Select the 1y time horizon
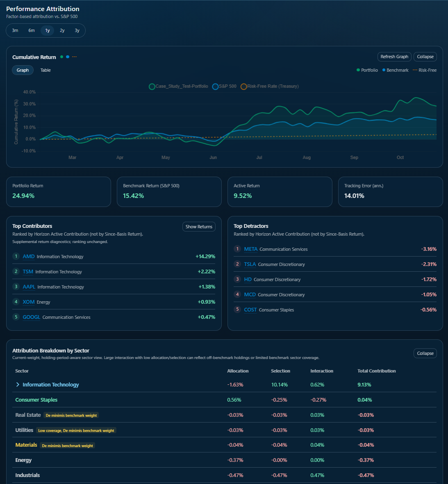 pos(47,31)
